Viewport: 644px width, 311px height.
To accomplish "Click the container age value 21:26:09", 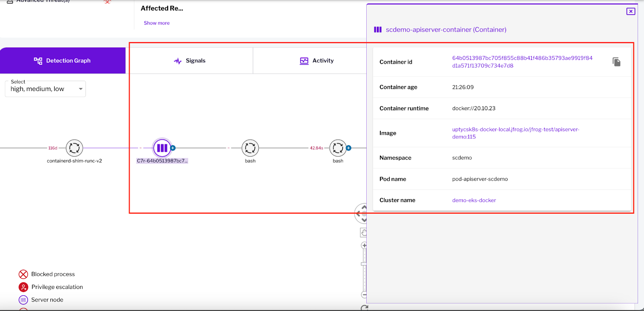I will click(x=463, y=87).
